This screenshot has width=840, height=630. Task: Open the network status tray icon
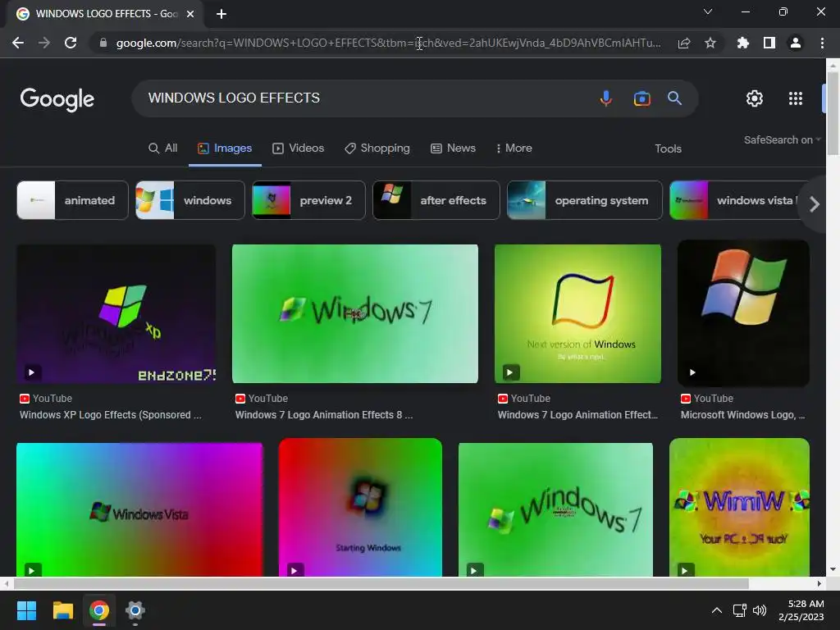pos(740,610)
